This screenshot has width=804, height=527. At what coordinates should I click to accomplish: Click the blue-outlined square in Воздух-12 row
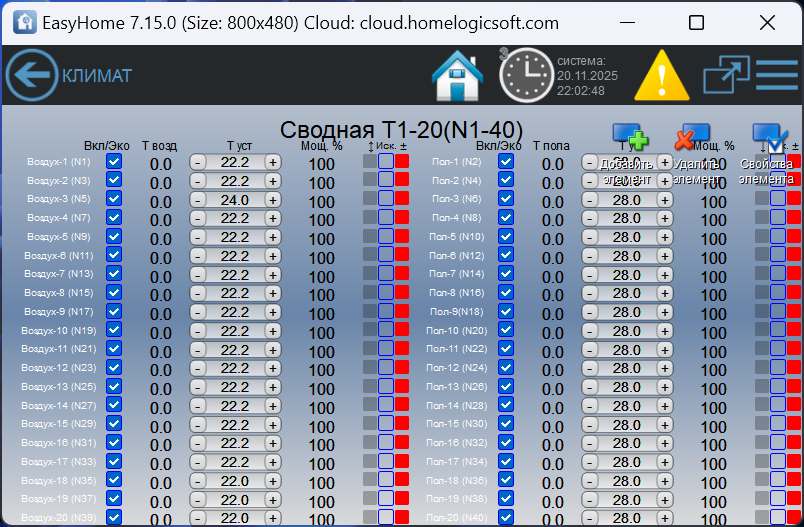click(x=386, y=369)
